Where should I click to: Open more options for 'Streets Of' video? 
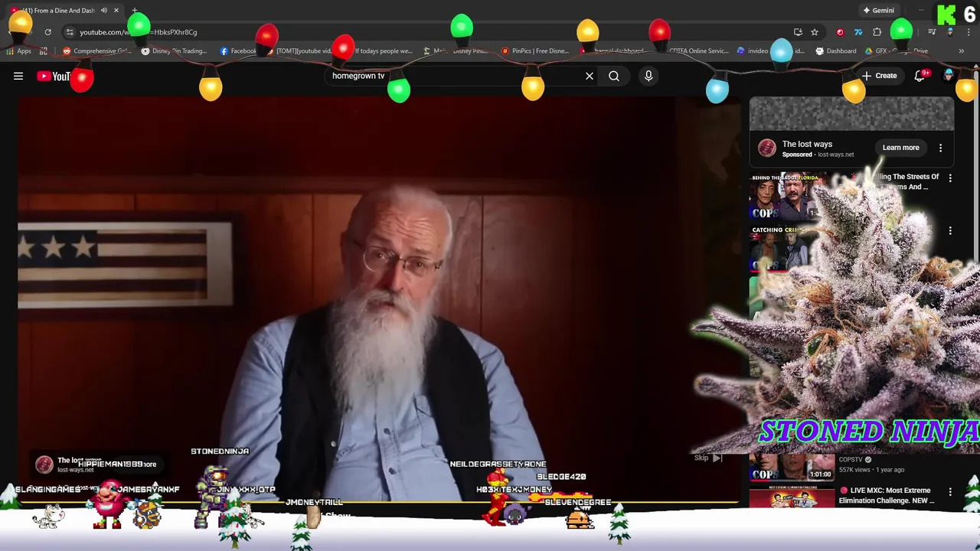point(950,178)
